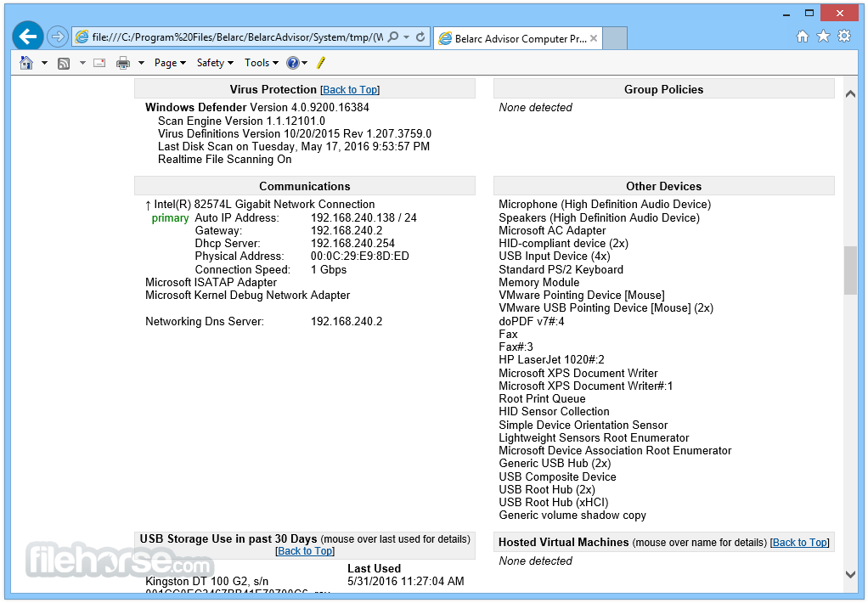Click the Other Devices section header
The width and height of the screenshot is (868, 603).
[663, 186]
